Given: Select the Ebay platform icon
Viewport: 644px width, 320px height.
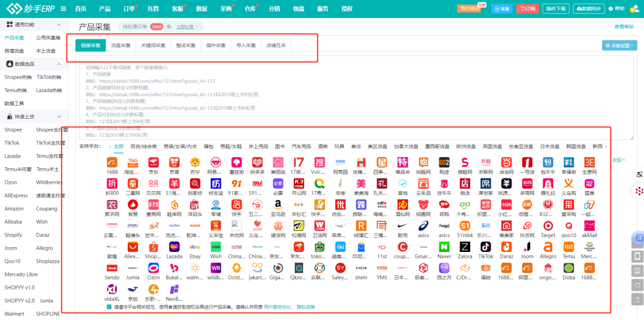Looking at the screenshot, I should click(x=195, y=247).
